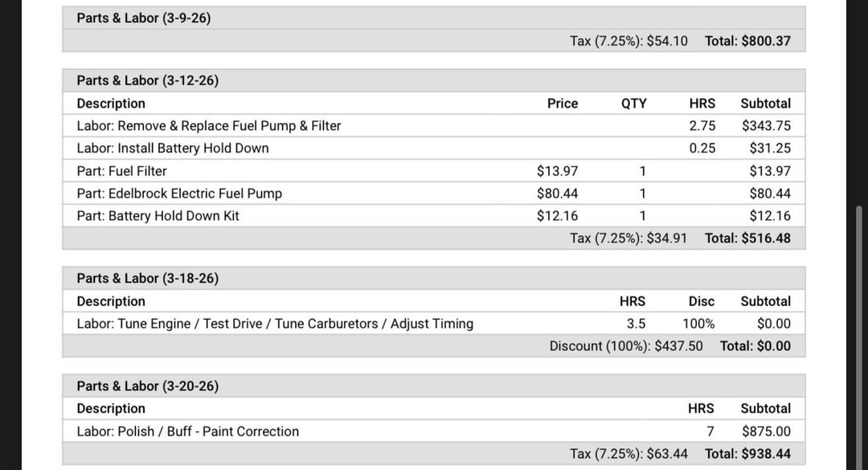Viewport: 868px width, 470px height.
Task: Select the Parts & Labor (3-20-26) heading
Action: (147, 386)
